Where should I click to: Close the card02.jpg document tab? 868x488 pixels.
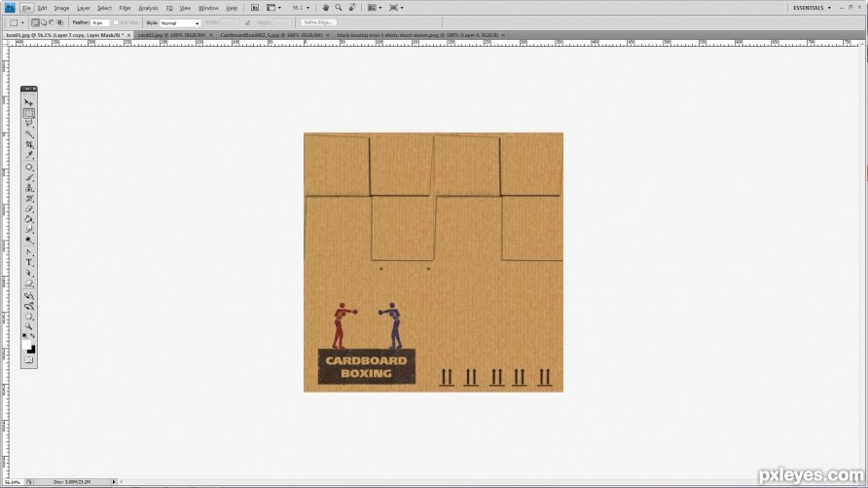click(x=211, y=35)
